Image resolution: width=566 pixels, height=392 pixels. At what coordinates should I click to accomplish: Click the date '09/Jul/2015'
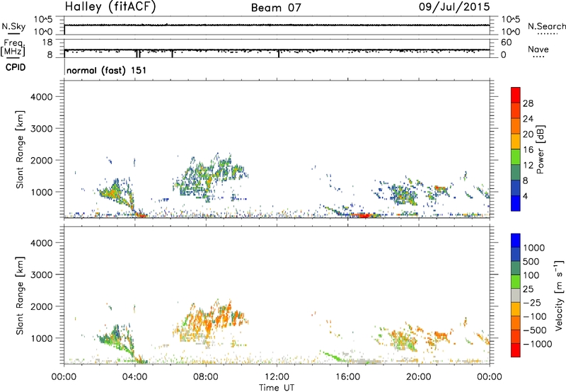pos(454,7)
